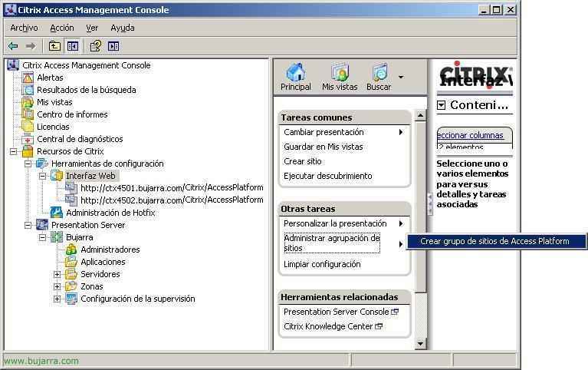Open the Mis vistas icon
The height and width of the screenshot is (370, 588).
[340, 72]
